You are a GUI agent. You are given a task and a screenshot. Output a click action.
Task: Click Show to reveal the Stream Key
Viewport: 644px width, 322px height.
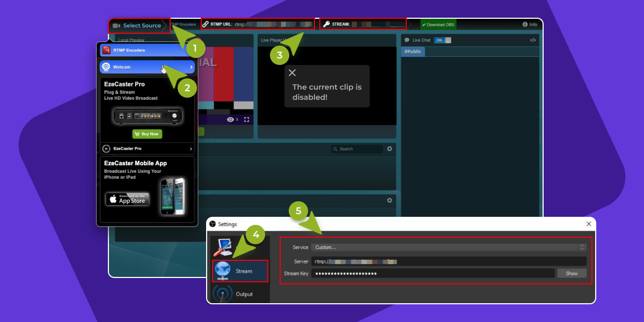coord(572,273)
